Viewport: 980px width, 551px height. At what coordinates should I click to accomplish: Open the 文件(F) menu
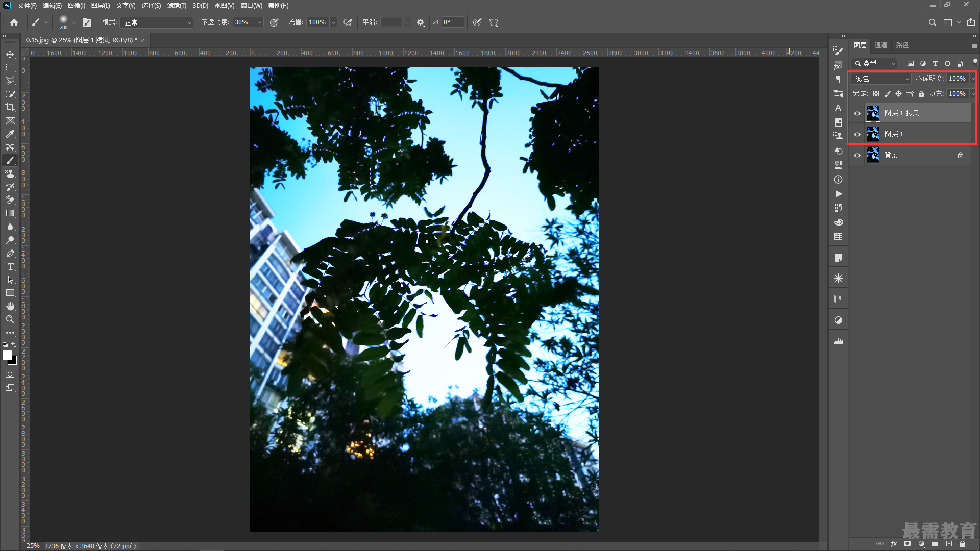[27, 6]
